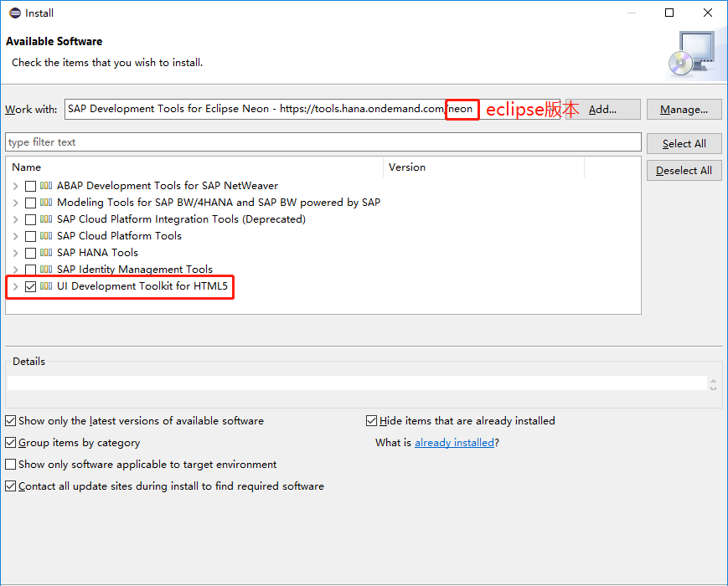Viewport: 728px width, 586px height.
Task: Click the feature icon beside SAP HANA Tools
Action: coord(48,252)
